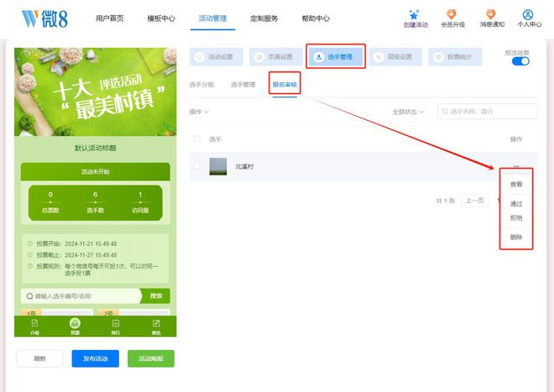
Task: Click the 页面设置 button icon
Action: click(x=259, y=57)
